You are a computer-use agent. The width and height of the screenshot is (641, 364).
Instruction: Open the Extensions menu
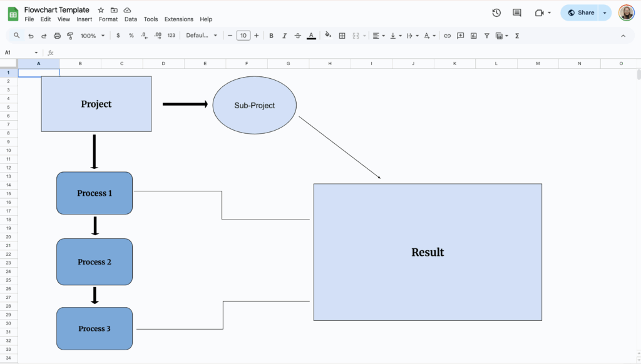pos(178,19)
